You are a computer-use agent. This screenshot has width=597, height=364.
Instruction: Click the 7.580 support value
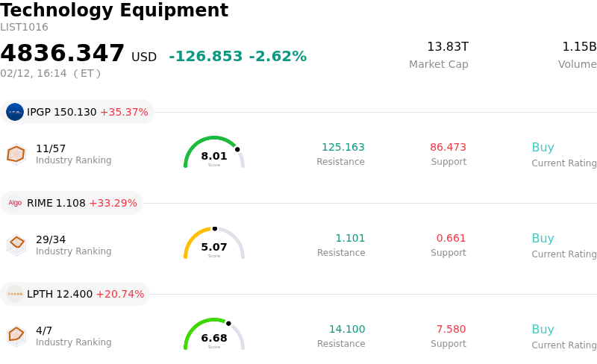click(451, 330)
